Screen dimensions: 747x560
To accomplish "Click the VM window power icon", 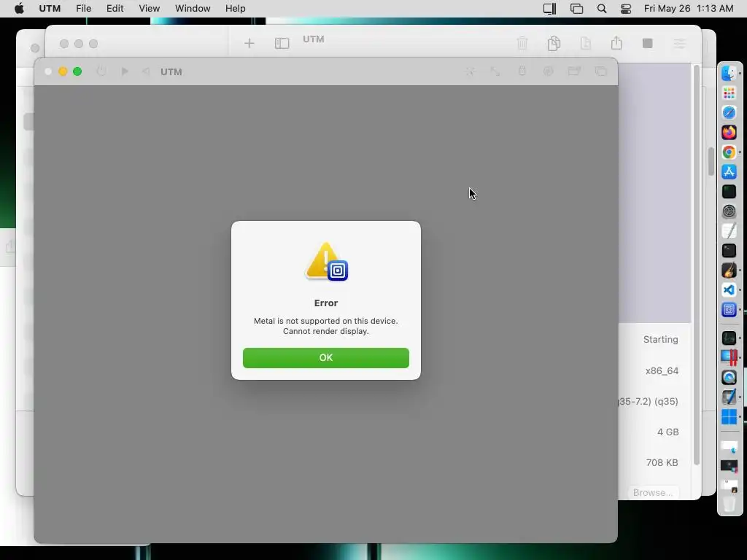I will [101, 71].
